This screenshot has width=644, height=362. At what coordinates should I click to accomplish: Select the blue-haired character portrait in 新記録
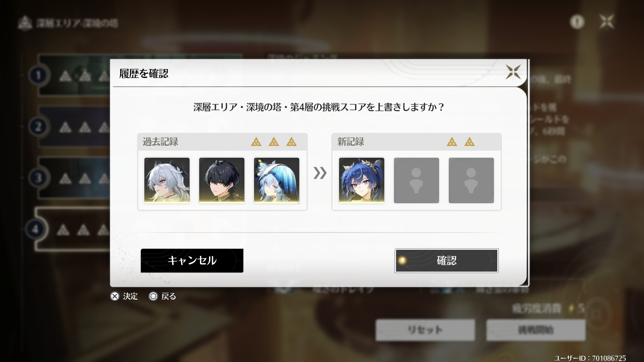[x=362, y=180]
